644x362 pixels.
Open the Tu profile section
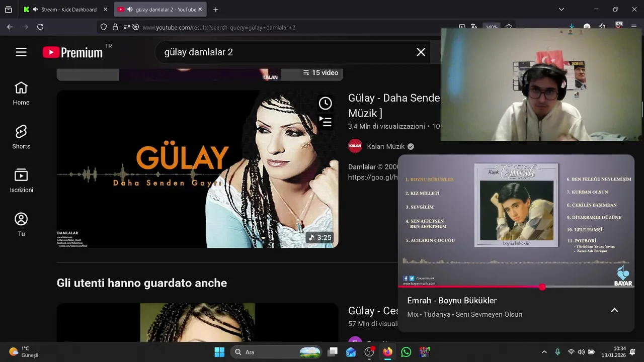[21, 225]
